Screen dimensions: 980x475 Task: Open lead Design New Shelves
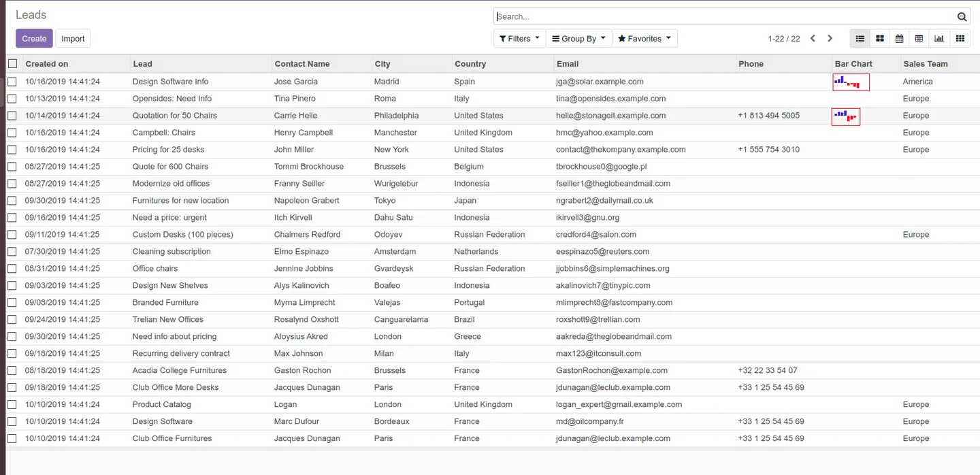point(170,286)
